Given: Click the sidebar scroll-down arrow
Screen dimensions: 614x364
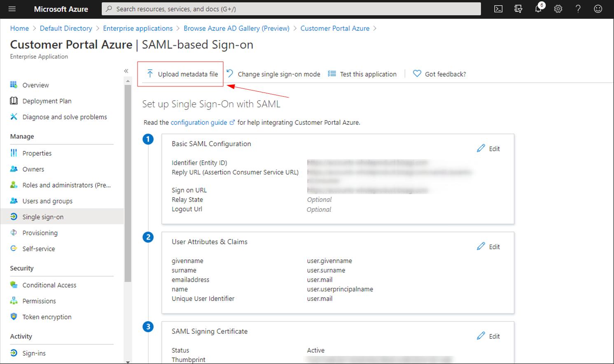Looking at the screenshot, I should click(x=128, y=362).
